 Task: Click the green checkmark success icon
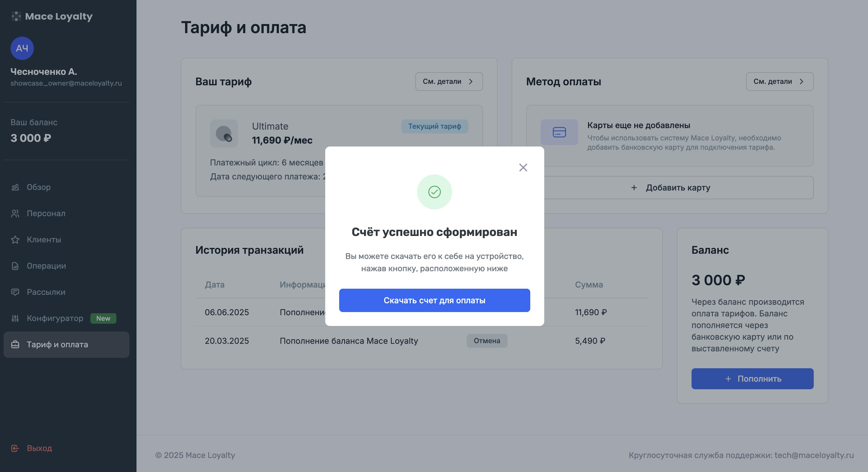(x=434, y=192)
